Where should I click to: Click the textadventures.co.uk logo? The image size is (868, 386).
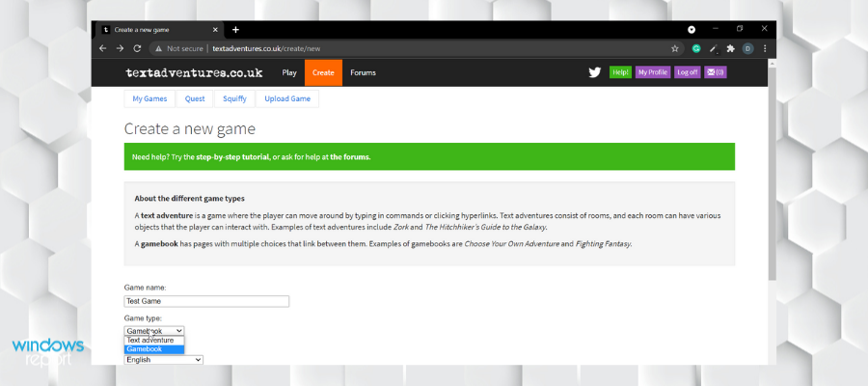(194, 73)
